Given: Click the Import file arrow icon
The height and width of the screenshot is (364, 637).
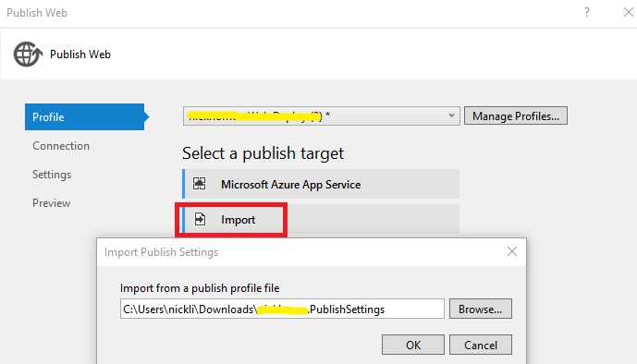Looking at the screenshot, I should [x=200, y=219].
